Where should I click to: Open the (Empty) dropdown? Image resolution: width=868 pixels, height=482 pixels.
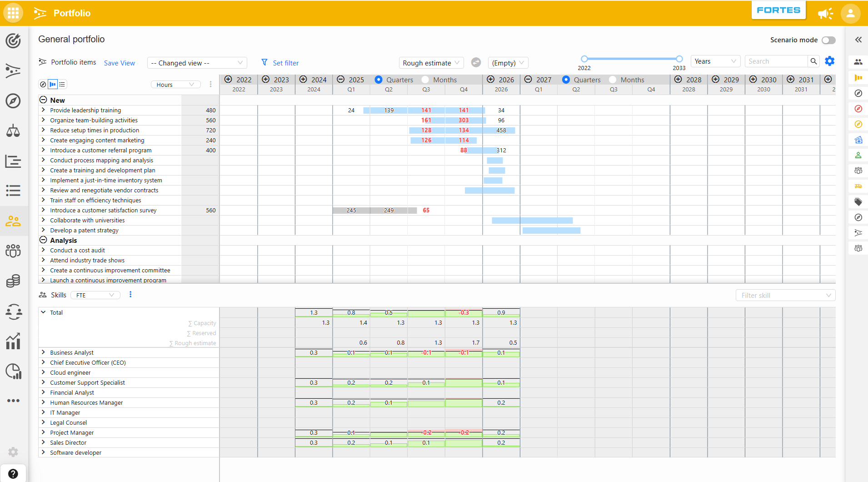(x=508, y=63)
